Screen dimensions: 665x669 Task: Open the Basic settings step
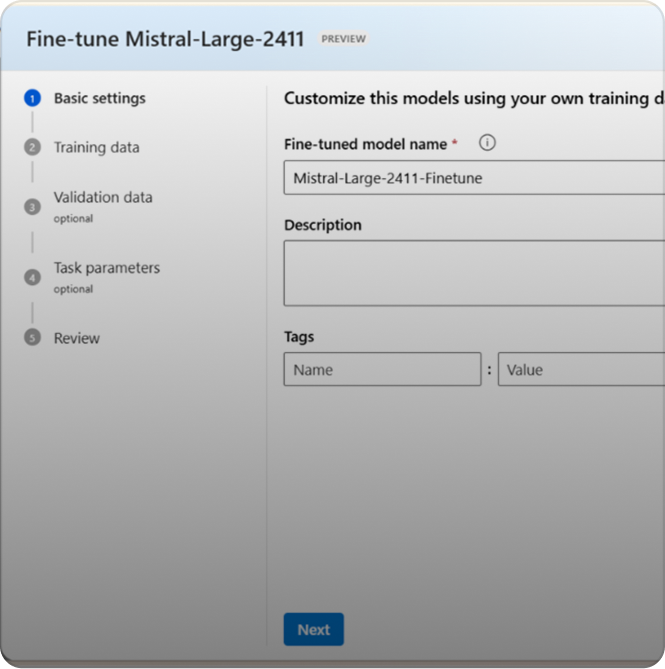tap(99, 98)
